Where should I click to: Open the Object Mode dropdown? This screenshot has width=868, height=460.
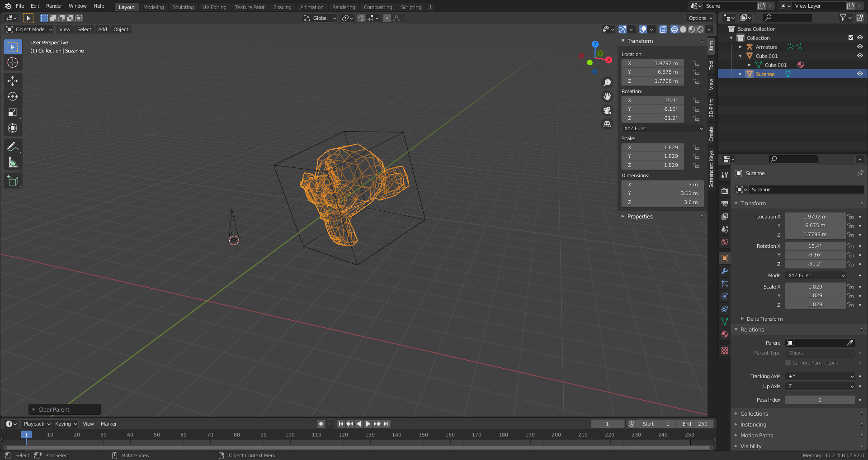point(29,29)
